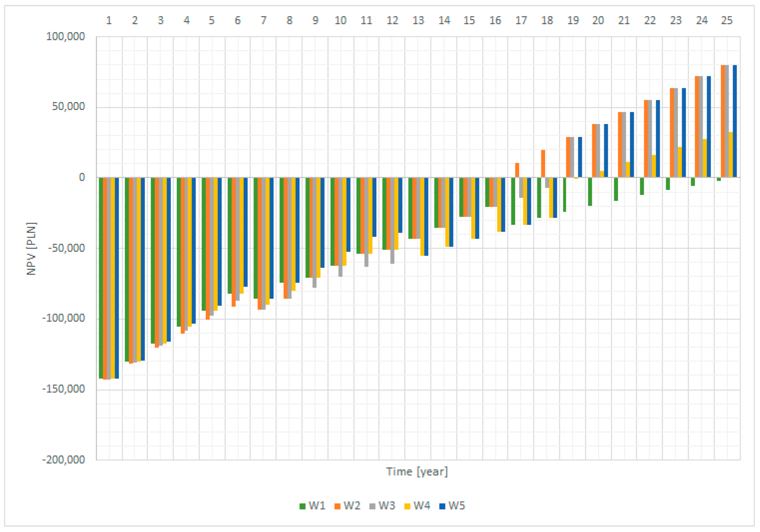
Task: Click year 25 category label
Action: (x=727, y=21)
